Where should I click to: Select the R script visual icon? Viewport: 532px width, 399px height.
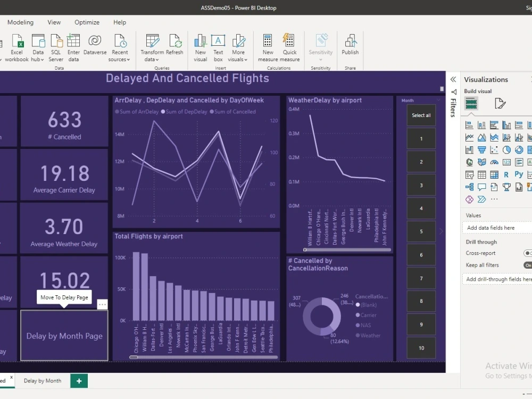506,174
